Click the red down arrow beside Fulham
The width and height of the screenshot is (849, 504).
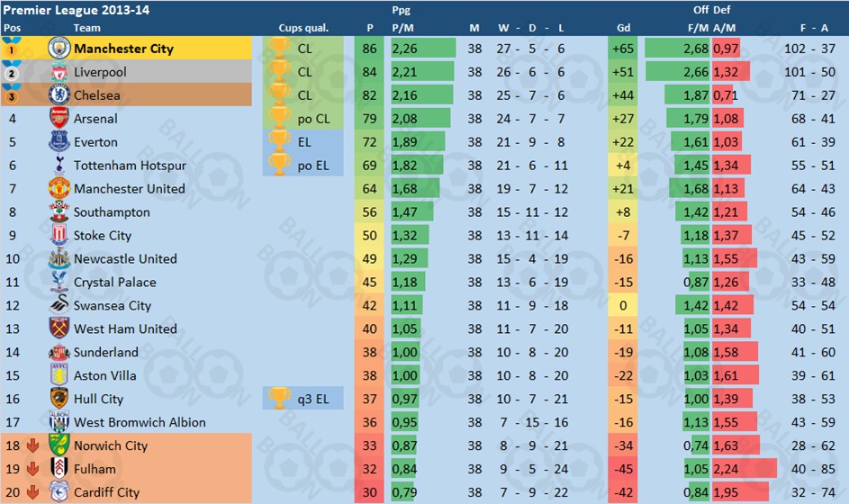32,469
